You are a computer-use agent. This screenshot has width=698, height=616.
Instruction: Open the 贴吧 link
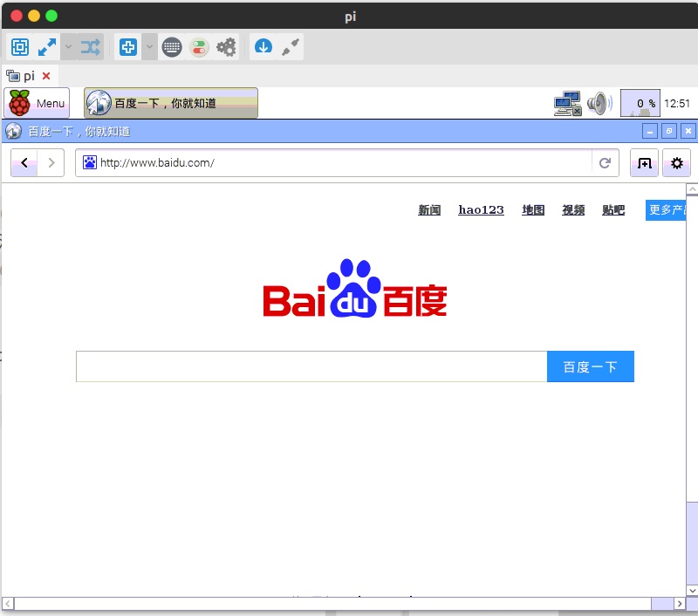[x=613, y=210]
